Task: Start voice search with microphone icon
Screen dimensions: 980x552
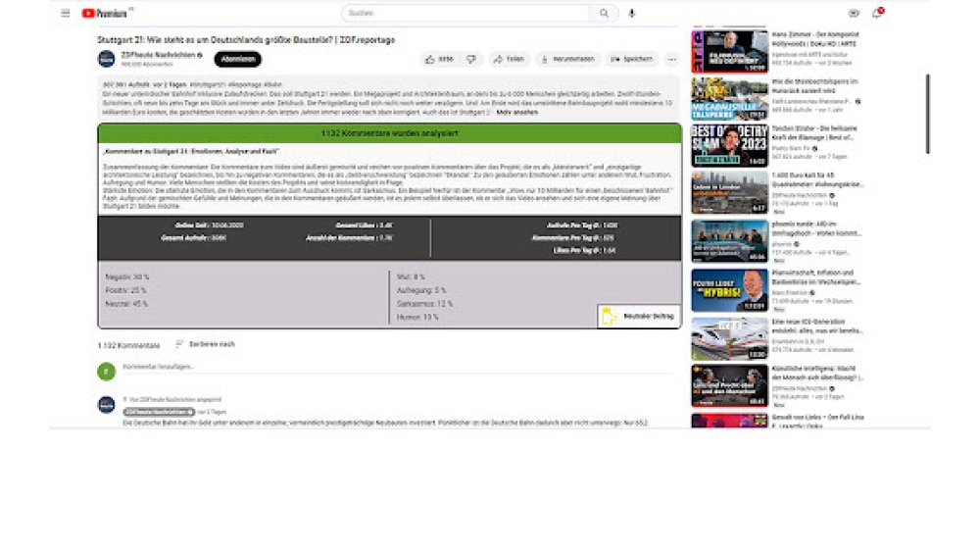Action: [632, 13]
